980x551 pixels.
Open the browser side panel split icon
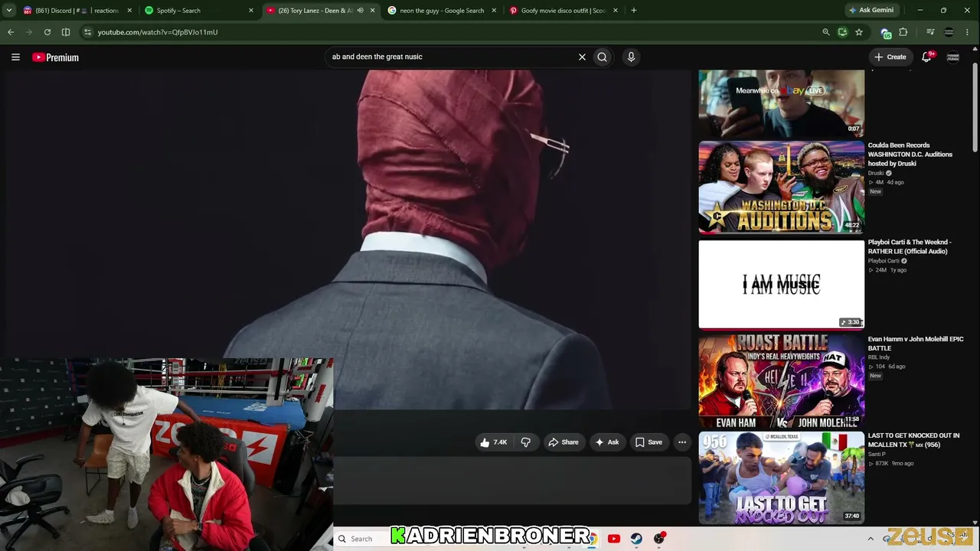[66, 32]
